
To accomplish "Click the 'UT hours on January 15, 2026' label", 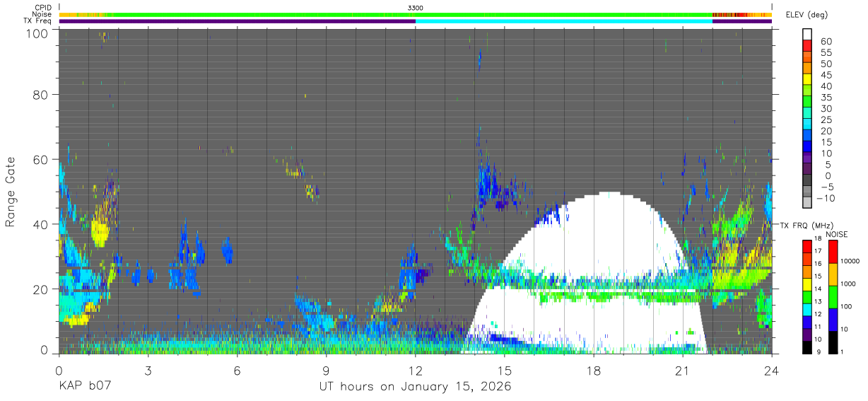I will click(416, 387).
